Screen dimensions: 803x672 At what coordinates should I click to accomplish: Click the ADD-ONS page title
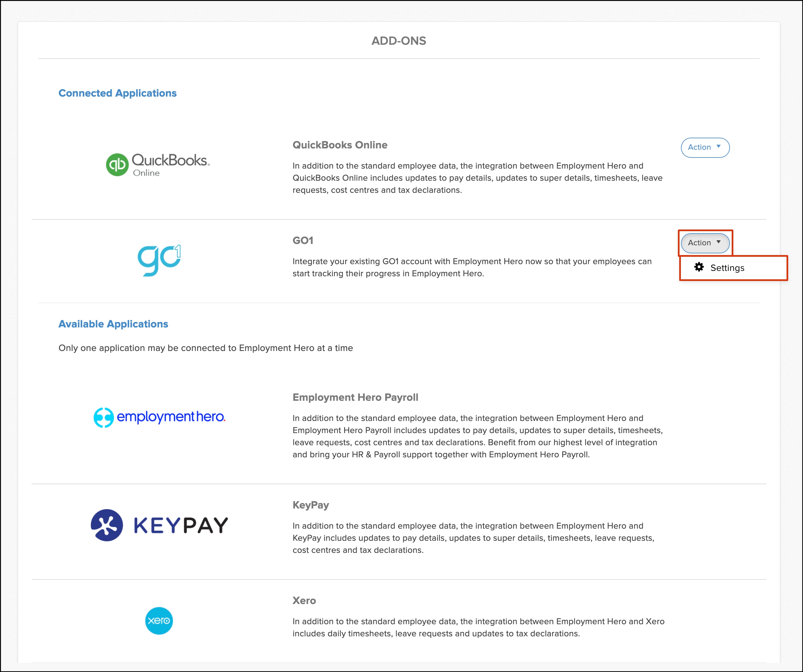[399, 40]
